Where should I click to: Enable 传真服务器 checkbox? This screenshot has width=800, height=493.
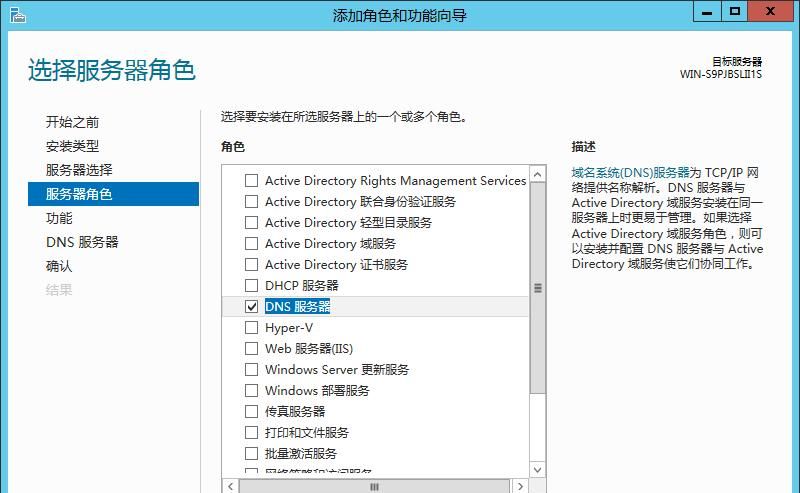tap(252, 411)
